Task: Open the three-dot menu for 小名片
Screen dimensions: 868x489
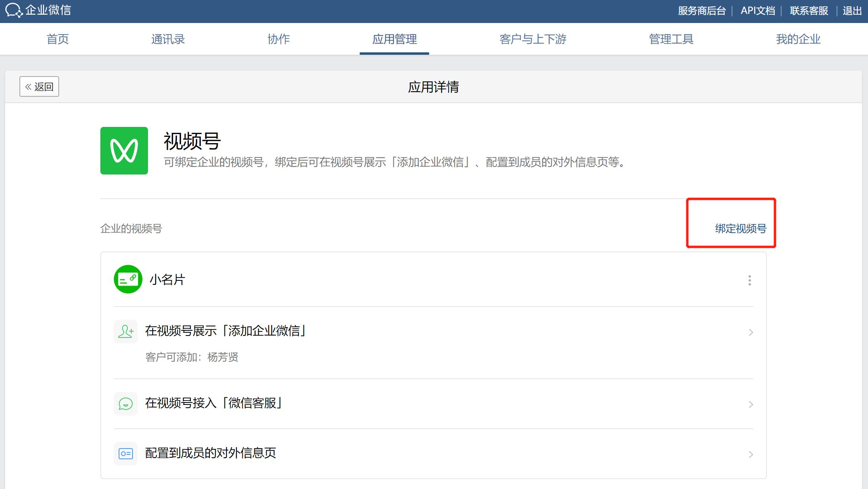Action: pyautogui.click(x=749, y=280)
